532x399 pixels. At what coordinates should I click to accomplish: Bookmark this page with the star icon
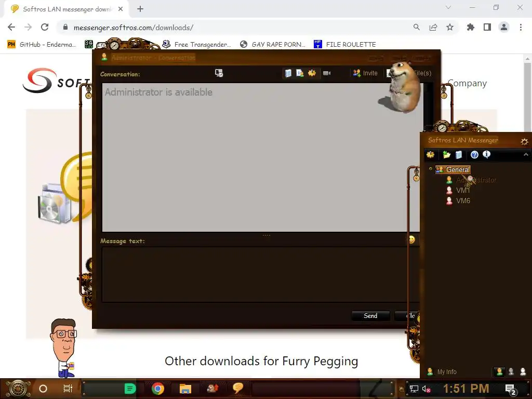pyautogui.click(x=450, y=27)
